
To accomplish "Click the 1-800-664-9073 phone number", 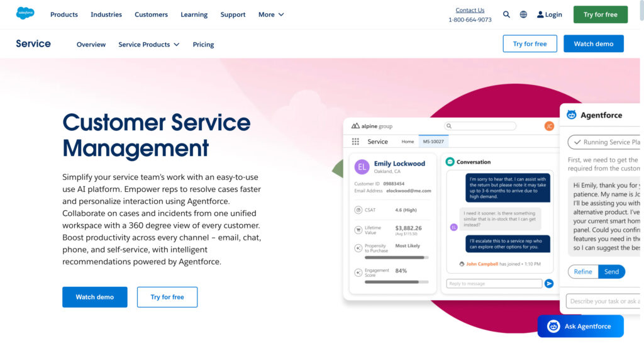I will click(470, 20).
